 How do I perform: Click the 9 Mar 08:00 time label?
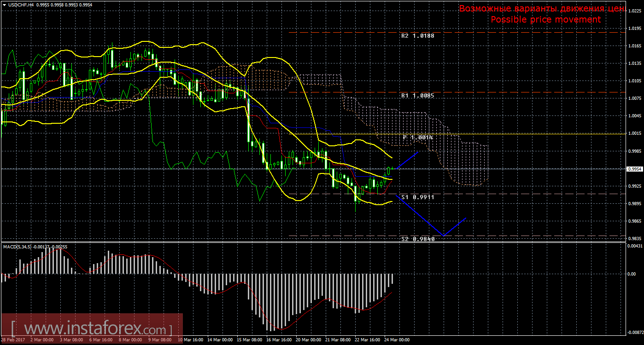160,339
